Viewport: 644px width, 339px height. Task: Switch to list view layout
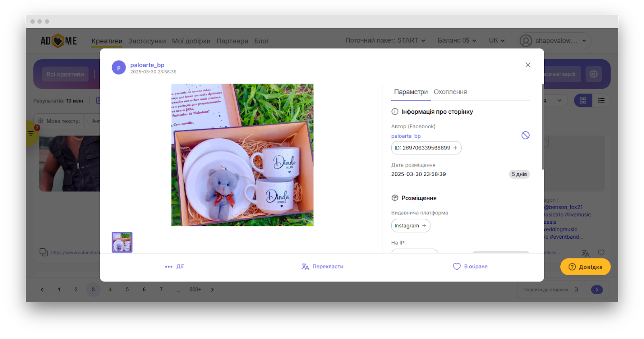601,101
